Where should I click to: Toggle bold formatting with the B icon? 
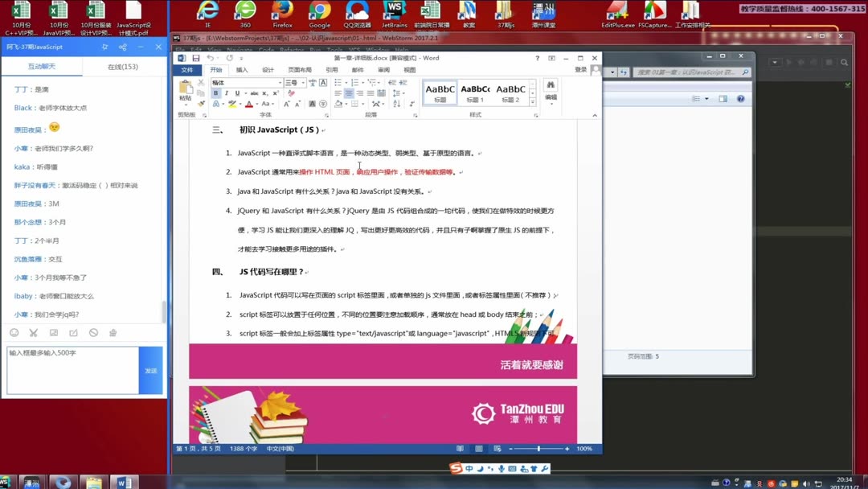[x=215, y=92]
